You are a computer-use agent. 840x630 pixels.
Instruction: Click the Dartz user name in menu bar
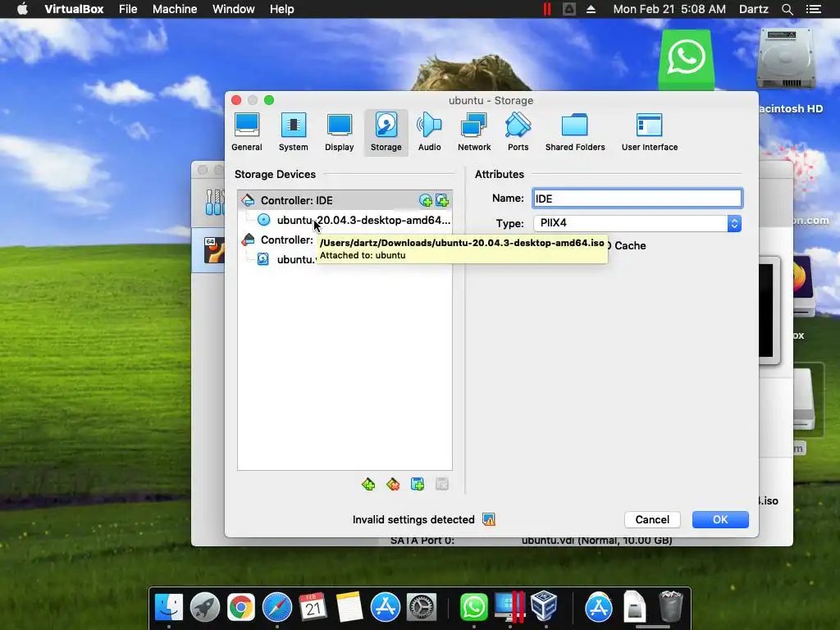[753, 9]
